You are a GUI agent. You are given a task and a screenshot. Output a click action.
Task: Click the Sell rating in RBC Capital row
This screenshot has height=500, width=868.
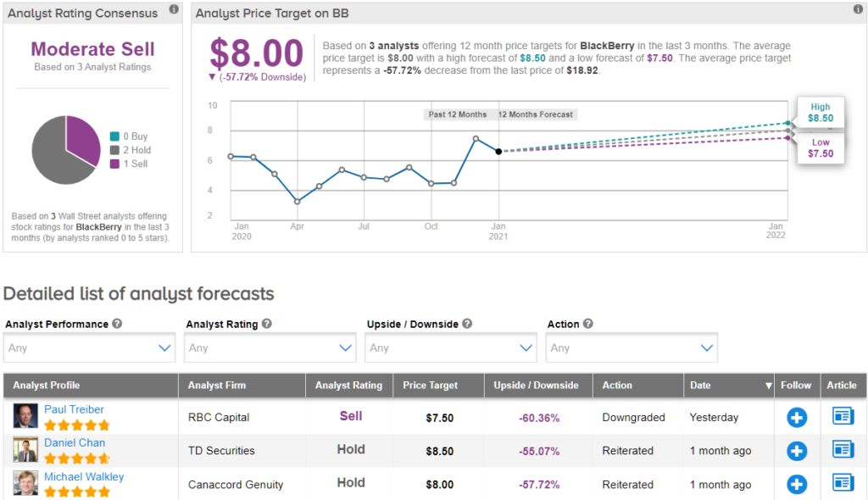click(351, 416)
